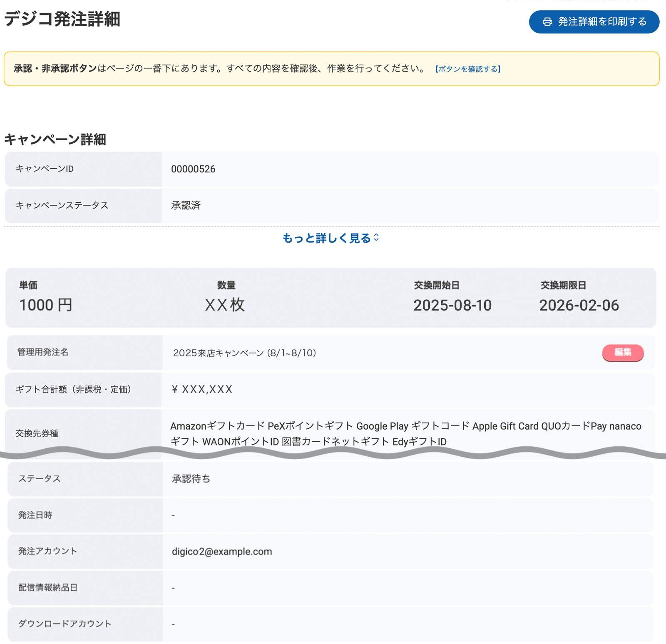The height and width of the screenshot is (644, 666).
Task: Select the XX 枚 quantity value
Action: pyautogui.click(x=225, y=305)
